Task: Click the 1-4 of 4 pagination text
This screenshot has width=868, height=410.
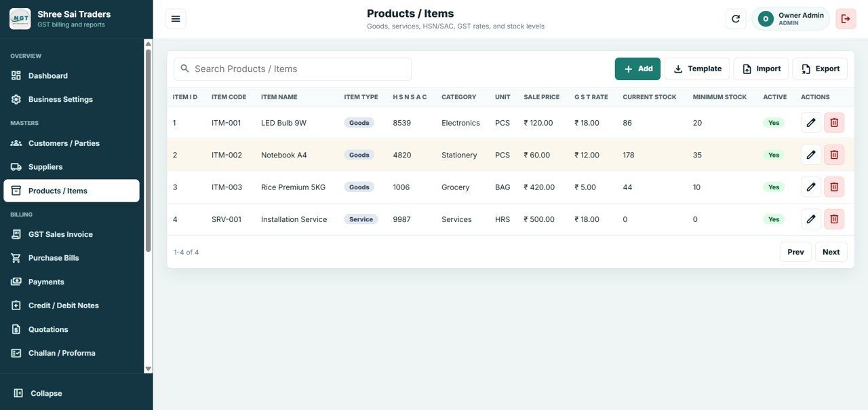Action: point(186,252)
